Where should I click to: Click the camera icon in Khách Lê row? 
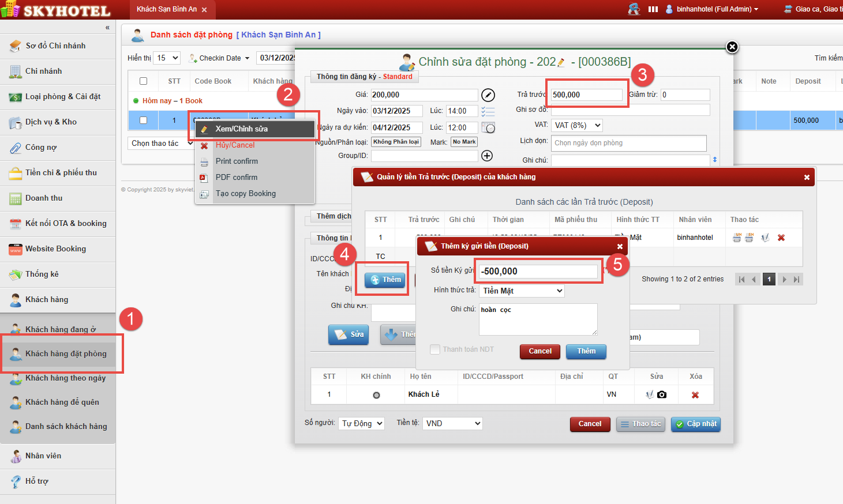coord(662,394)
